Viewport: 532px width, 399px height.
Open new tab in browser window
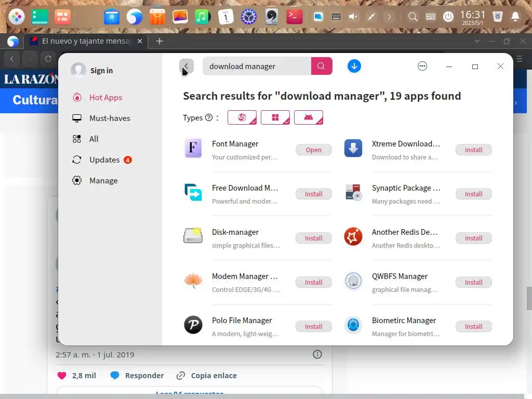click(159, 41)
